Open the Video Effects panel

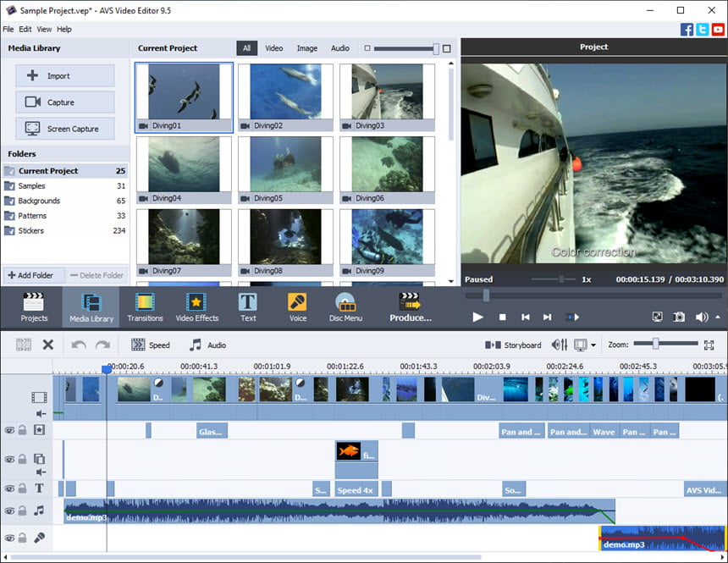coord(197,307)
